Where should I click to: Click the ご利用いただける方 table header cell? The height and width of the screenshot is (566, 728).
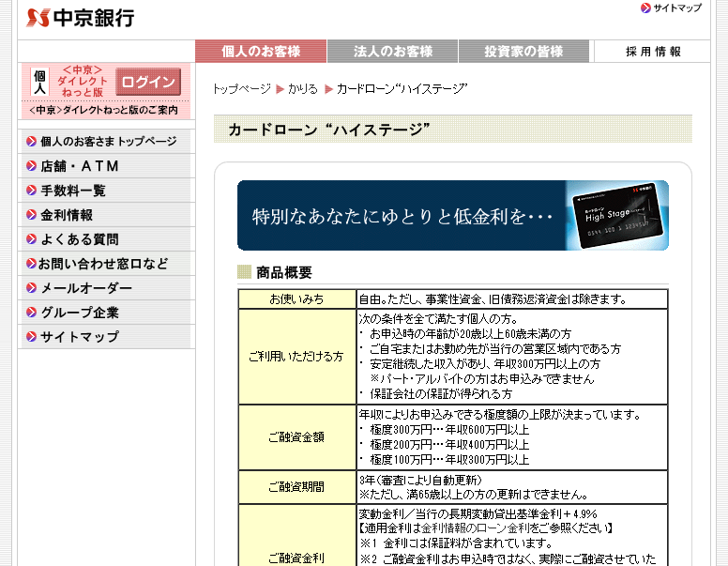coord(297,357)
